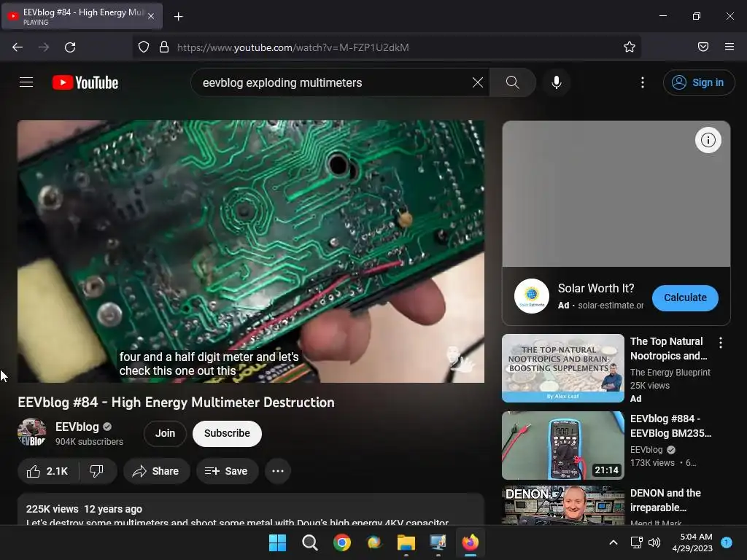Screen dimensions: 747x560
Task: Show hidden tray icons chevron
Action: pyautogui.click(x=614, y=542)
